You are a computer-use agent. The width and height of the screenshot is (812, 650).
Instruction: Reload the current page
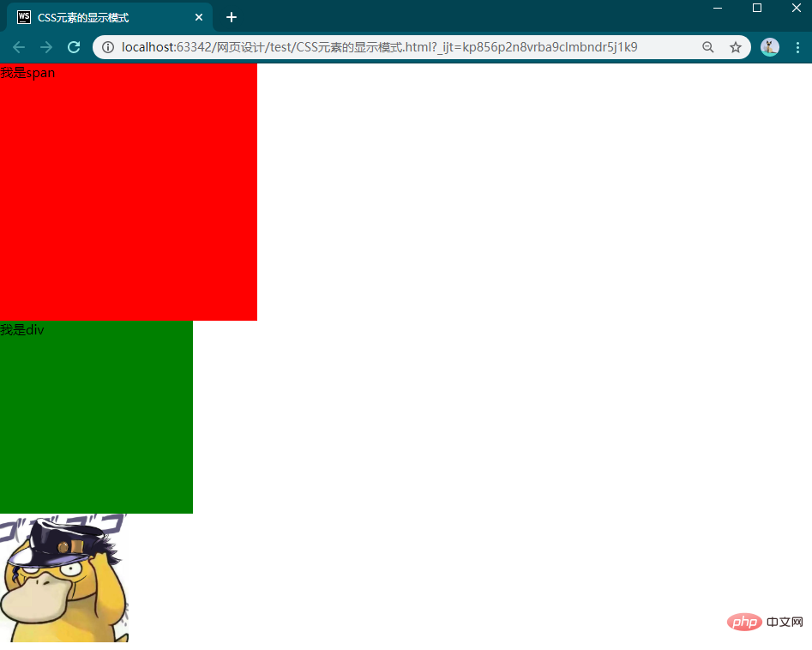[74, 47]
